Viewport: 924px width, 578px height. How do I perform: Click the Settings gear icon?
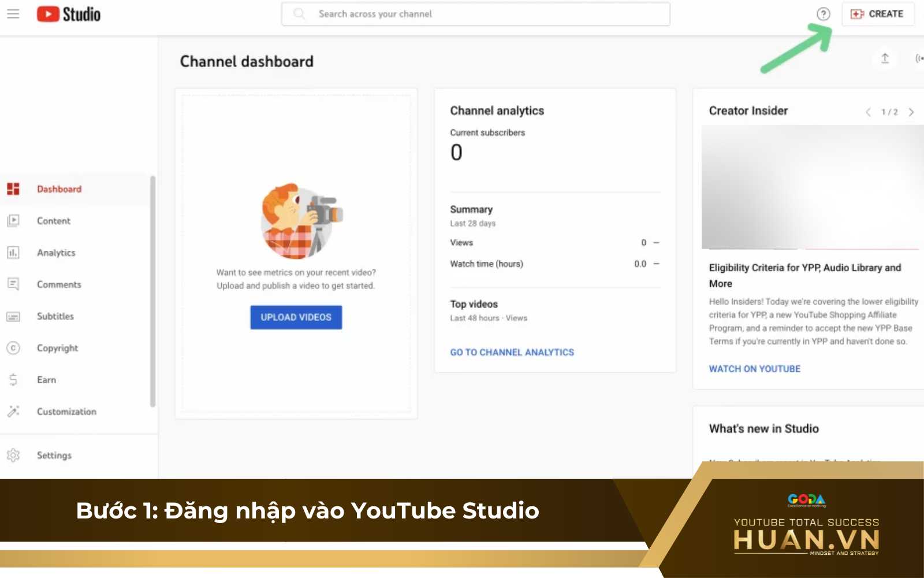[x=13, y=455]
